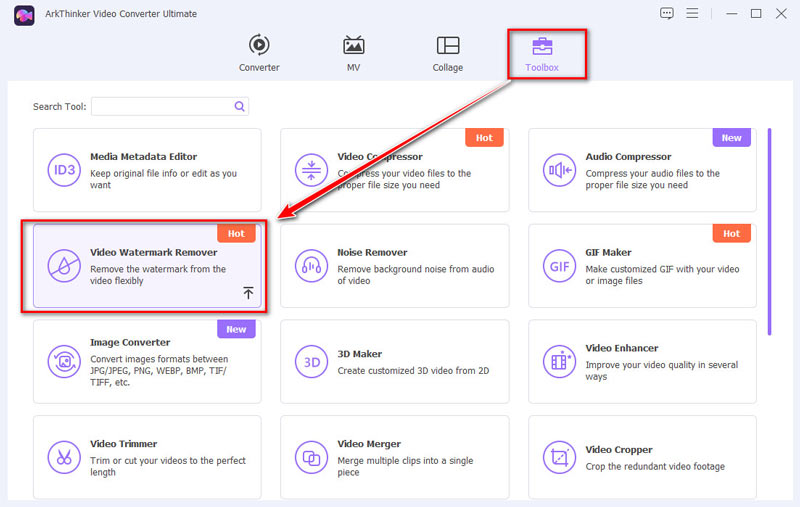Switch to the Collage tab
The width and height of the screenshot is (800, 507).
click(447, 53)
